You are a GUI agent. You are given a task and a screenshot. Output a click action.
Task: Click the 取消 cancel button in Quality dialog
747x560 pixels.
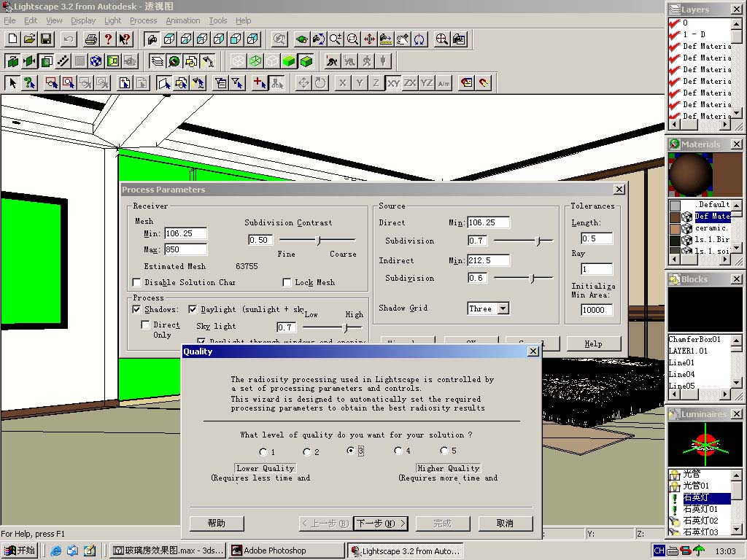(505, 524)
